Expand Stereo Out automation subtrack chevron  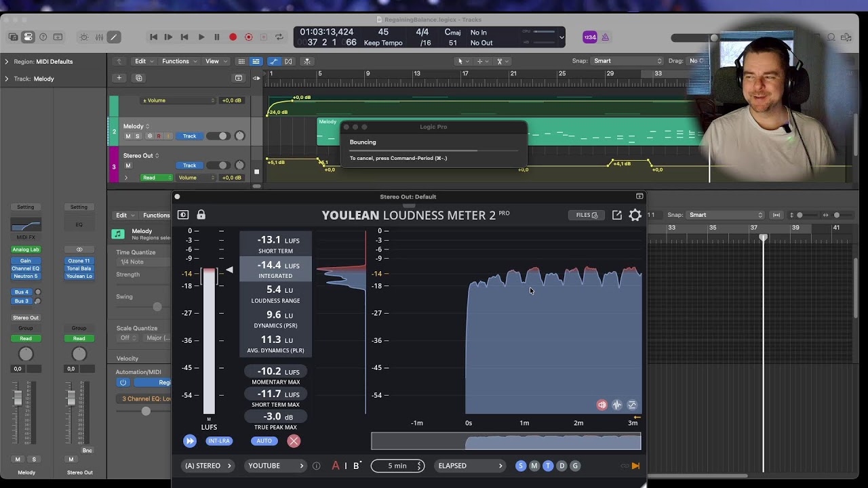(x=126, y=178)
